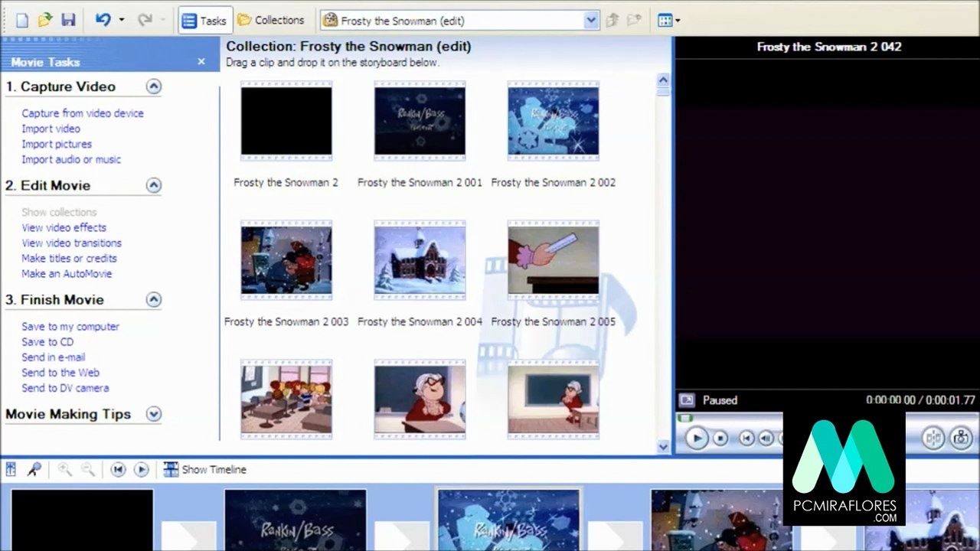The width and height of the screenshot is (980, 551).
Task: Click Make titles or credits
Action: click(69, 258)
